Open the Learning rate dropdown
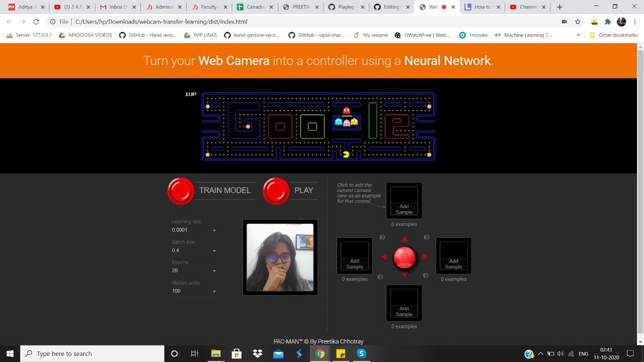Screen dimensions: 644x362 click(194, 230)
